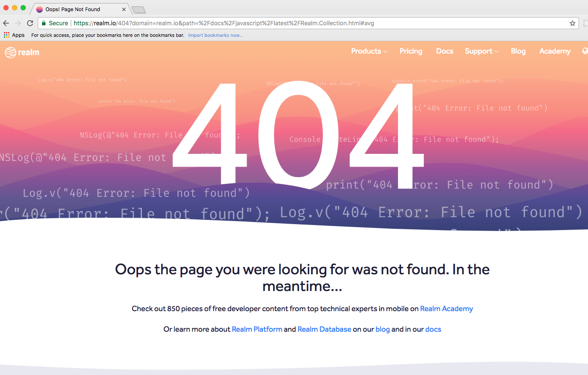Click the globe language icon

point(585,51)
